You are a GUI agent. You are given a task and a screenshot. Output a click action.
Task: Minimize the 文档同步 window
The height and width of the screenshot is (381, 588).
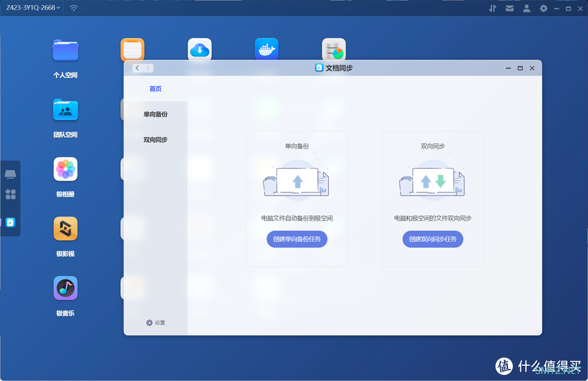[508, 68]
